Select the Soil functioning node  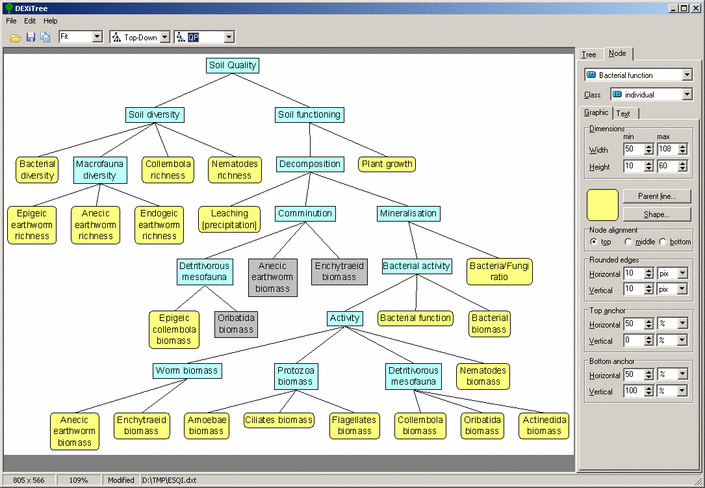(x=309, y=115)
